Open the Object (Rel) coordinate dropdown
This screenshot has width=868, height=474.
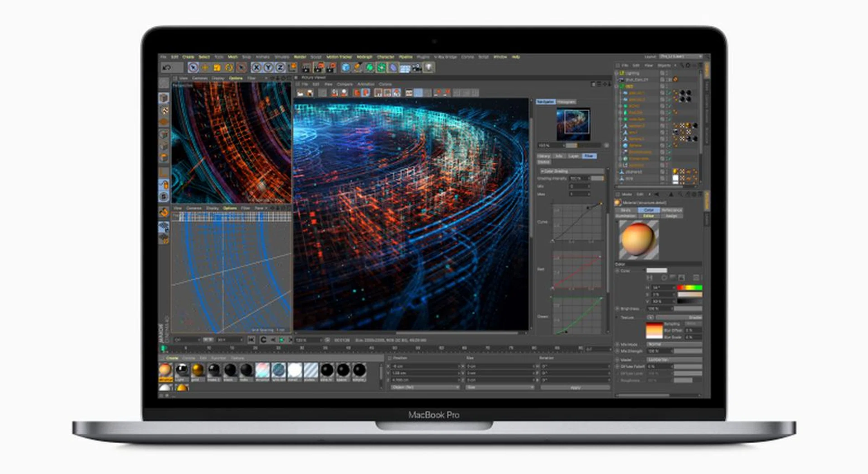[425, 388]
